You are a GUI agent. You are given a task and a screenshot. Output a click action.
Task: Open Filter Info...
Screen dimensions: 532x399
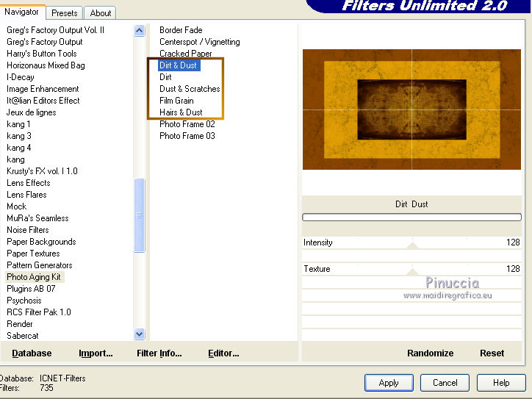(x=159, y=353)
